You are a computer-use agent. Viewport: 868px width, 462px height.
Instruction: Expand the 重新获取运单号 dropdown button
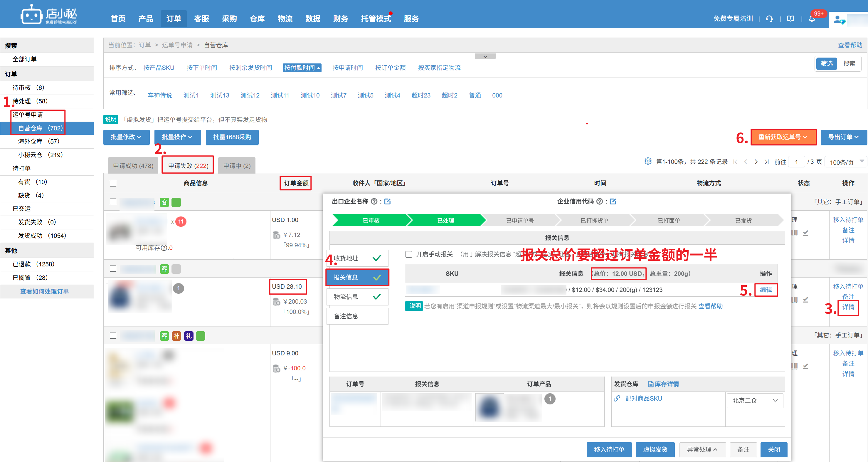[x=783, y=137]
